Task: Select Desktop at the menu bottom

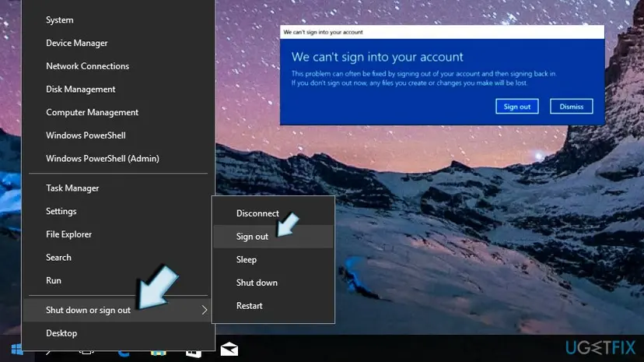Action: pyautogui.click(x=118, y=333)
